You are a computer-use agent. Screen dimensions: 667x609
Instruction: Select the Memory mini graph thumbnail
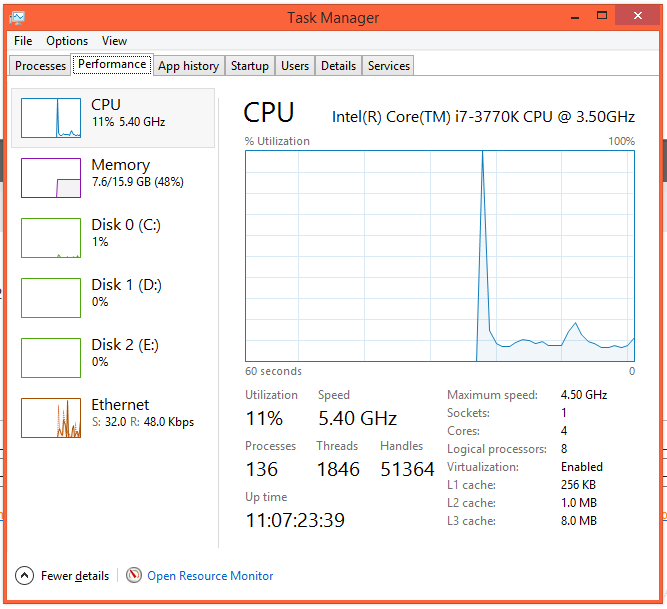(51, 178)
